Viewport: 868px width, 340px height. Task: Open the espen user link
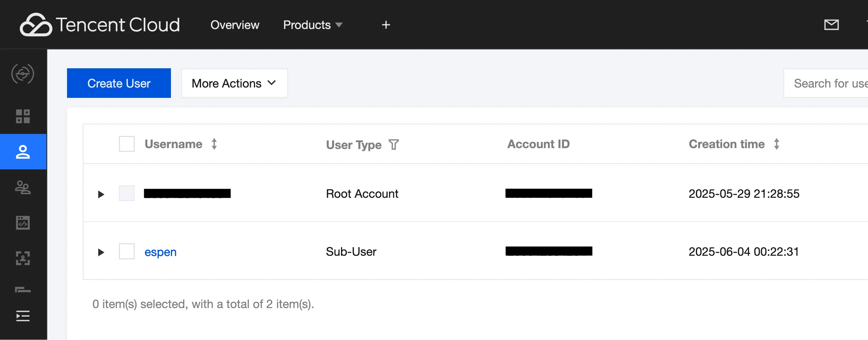point(160,252)
